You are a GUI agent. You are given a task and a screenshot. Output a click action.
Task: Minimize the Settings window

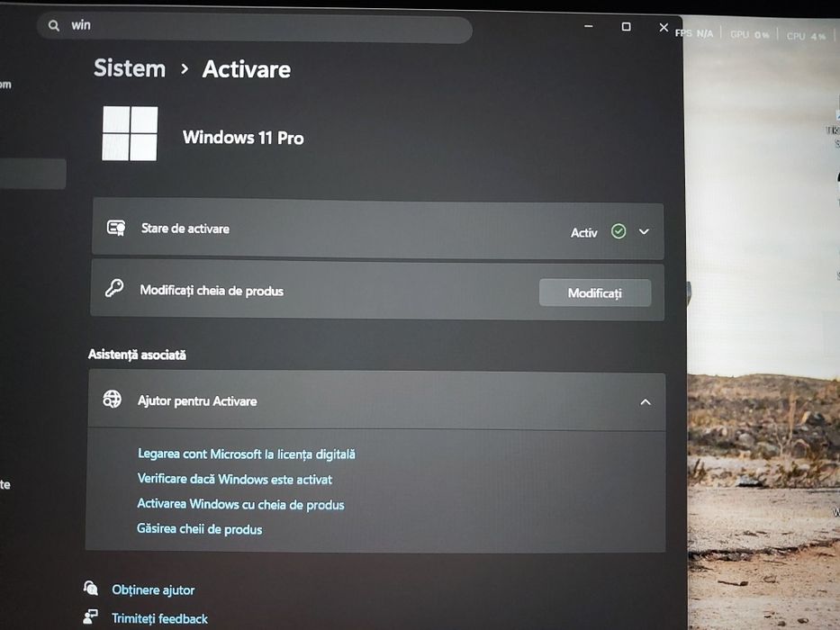pos(588,26)
